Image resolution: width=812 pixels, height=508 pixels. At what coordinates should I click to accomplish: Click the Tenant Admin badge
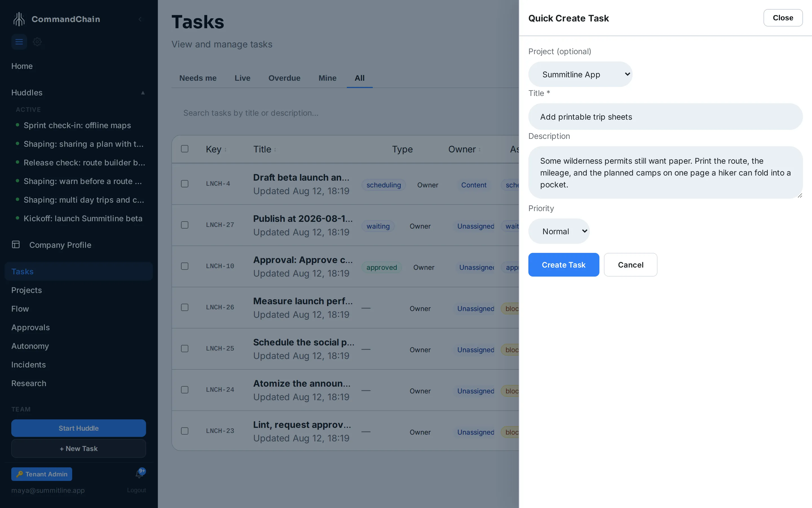pyautogui.click(x=42, y=474)
